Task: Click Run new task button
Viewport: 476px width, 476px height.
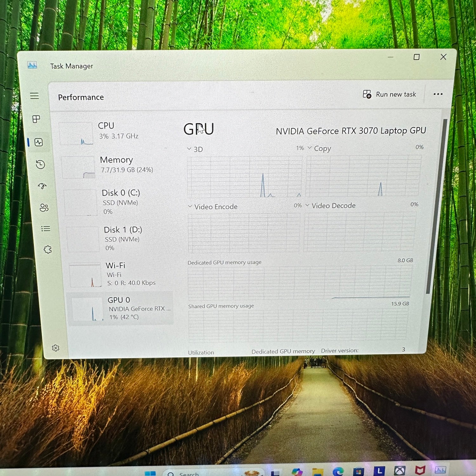Action: coord(389,94)
